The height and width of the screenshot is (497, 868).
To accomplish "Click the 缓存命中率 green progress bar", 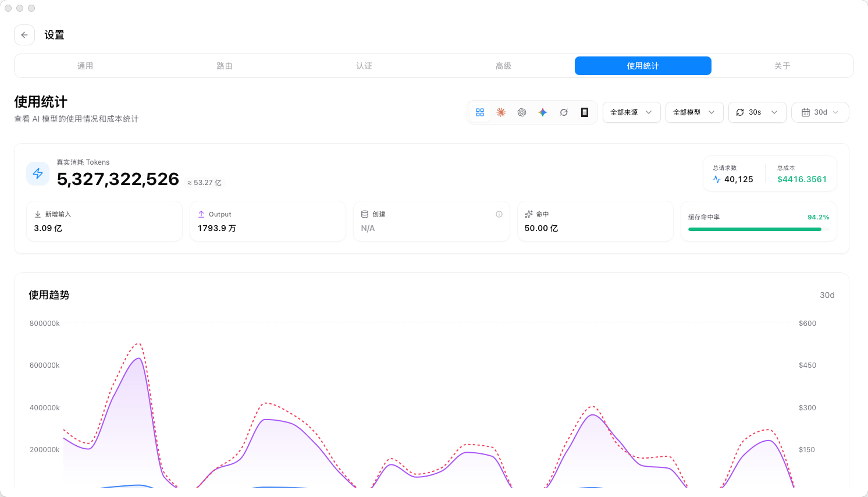I will point(759,229).
